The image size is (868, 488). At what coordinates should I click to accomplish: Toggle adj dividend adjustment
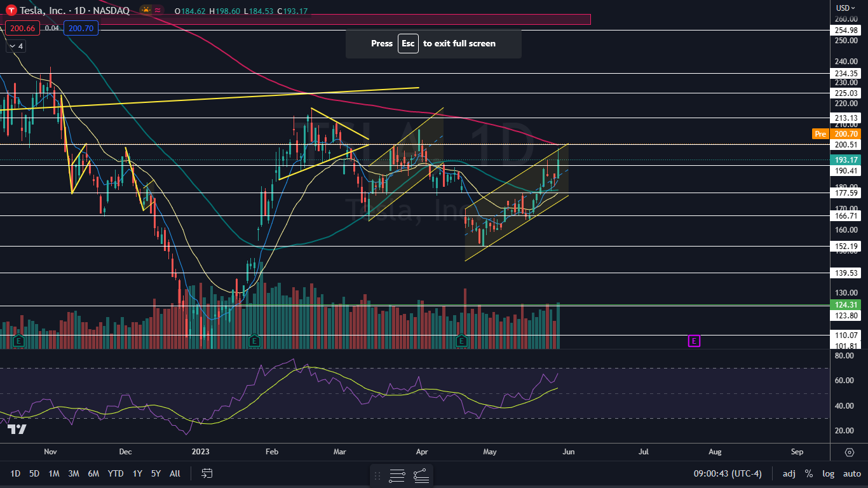[x=789, y=473]
